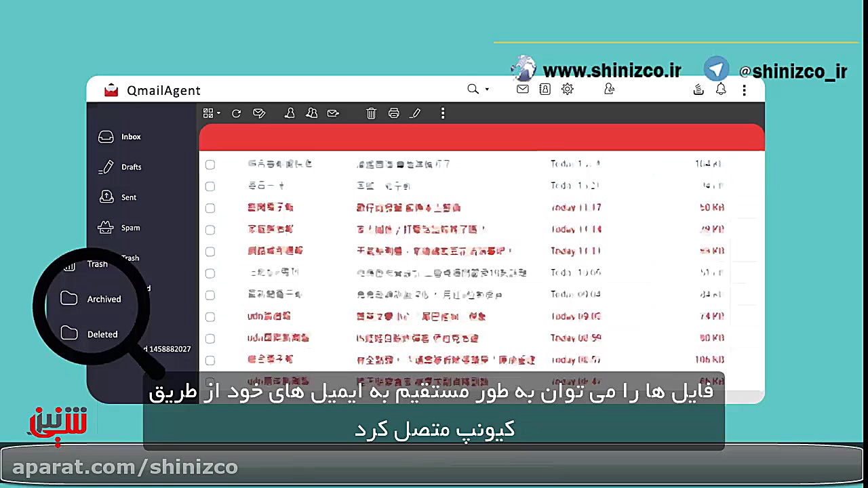Tick the checkbox of the third email row

(x=210, y=208)
